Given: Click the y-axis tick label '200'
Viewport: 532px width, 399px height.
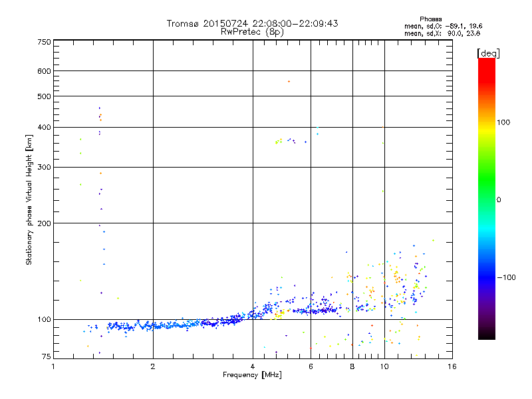Looking at the screenshot, I should click(x=45, y=223).
